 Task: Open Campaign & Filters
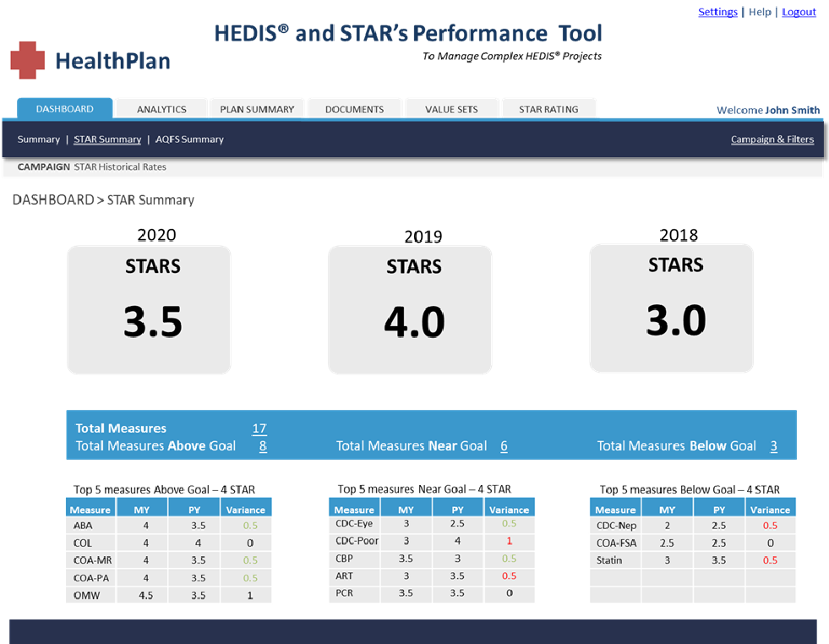(772, 139)
